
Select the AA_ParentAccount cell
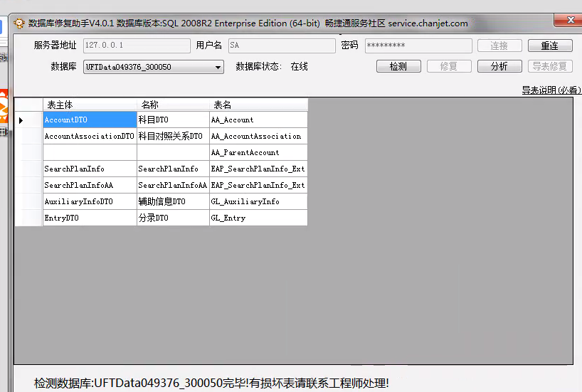click(x=259, y=152)
